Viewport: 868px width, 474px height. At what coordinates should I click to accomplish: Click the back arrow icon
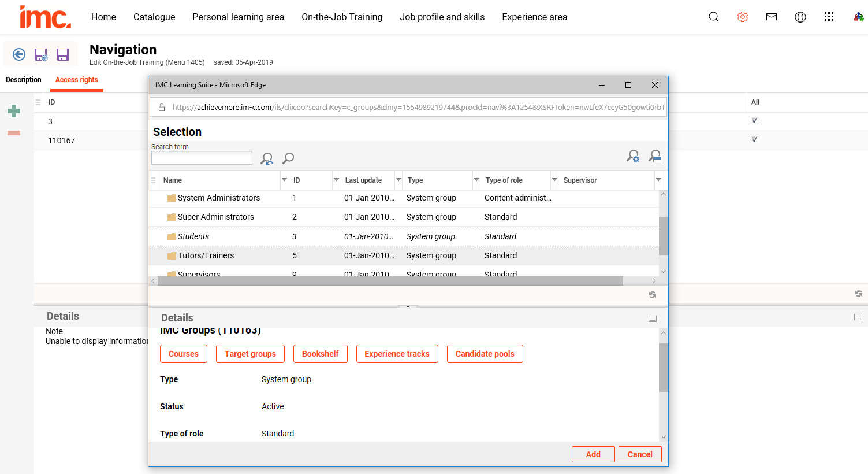click(19, 54)
